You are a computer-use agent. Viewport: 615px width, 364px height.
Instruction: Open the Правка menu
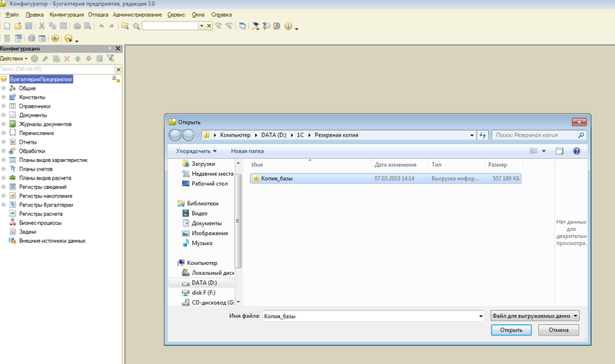coord(35,15)
